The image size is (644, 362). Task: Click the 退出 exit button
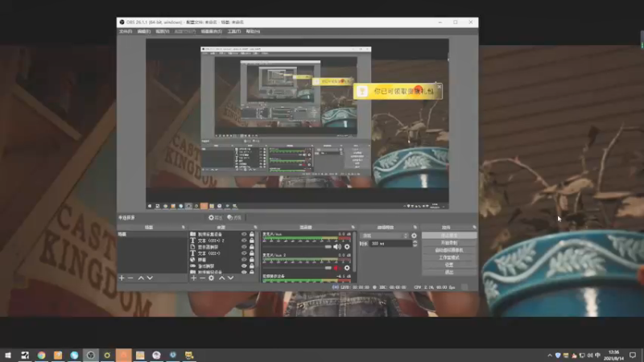click(x=449, y=272)
